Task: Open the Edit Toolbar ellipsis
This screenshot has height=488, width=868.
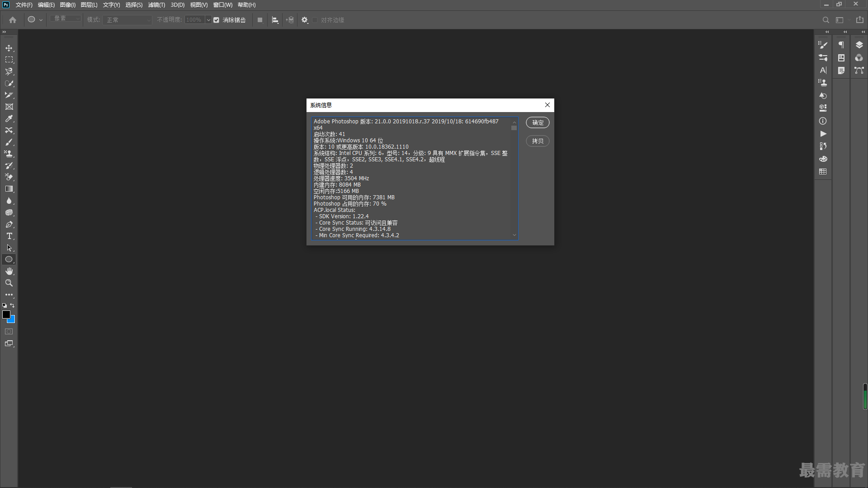Action: click(9, 295)
